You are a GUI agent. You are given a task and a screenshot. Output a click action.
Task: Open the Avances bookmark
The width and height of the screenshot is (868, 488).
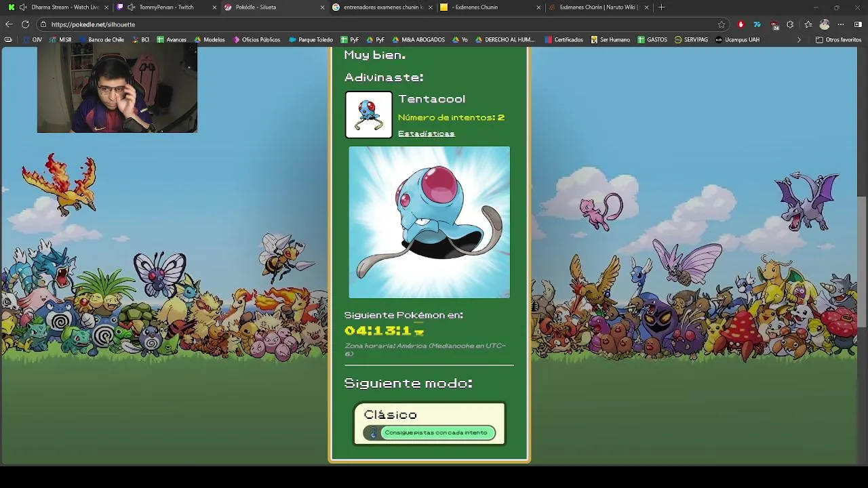point(172,40)
